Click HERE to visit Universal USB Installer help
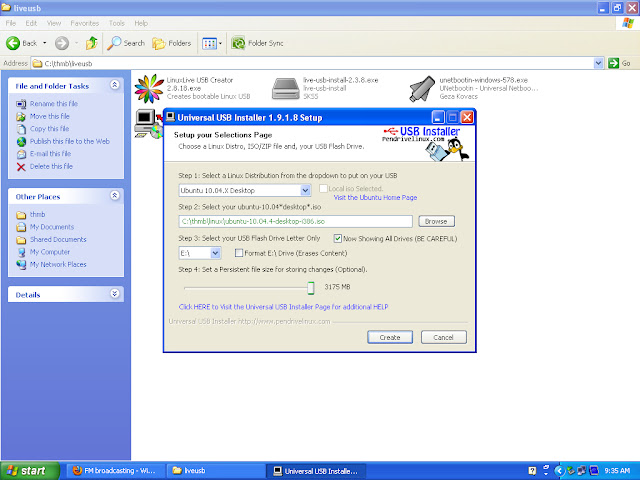Screen dimensions: 640x480 point(283,307)
